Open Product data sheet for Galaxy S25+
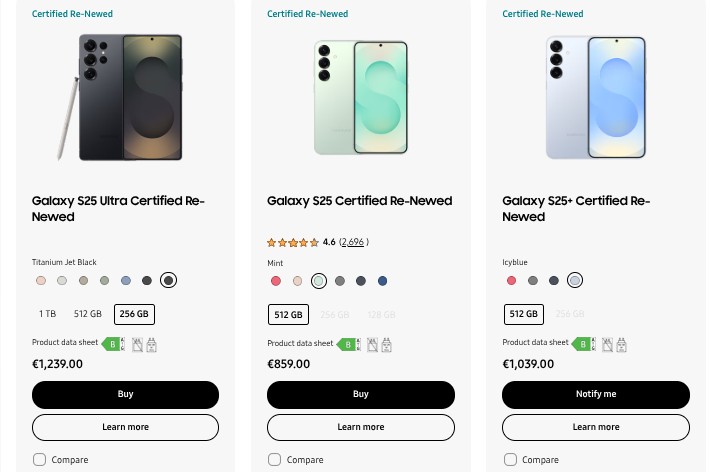This screenshot has width=710, height=472. [535, 343]
